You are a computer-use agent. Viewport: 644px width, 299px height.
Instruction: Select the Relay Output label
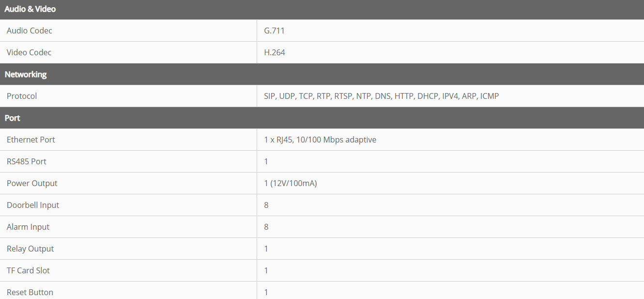pos(30,249)
